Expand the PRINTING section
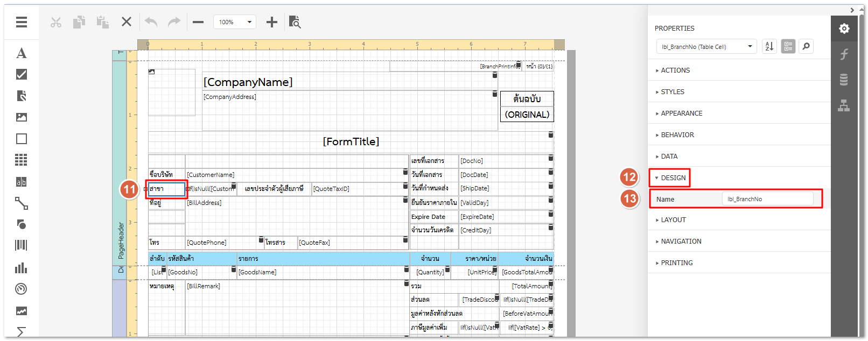The height and width of the screenshot is (341, 868). (676, 263)
